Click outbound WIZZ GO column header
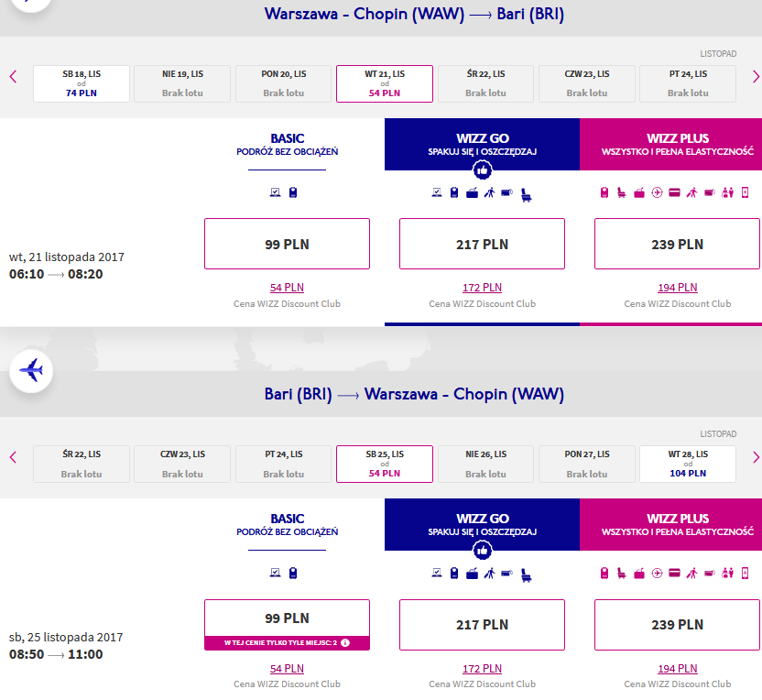Viewport: 762px width, 700px height. 482,145
